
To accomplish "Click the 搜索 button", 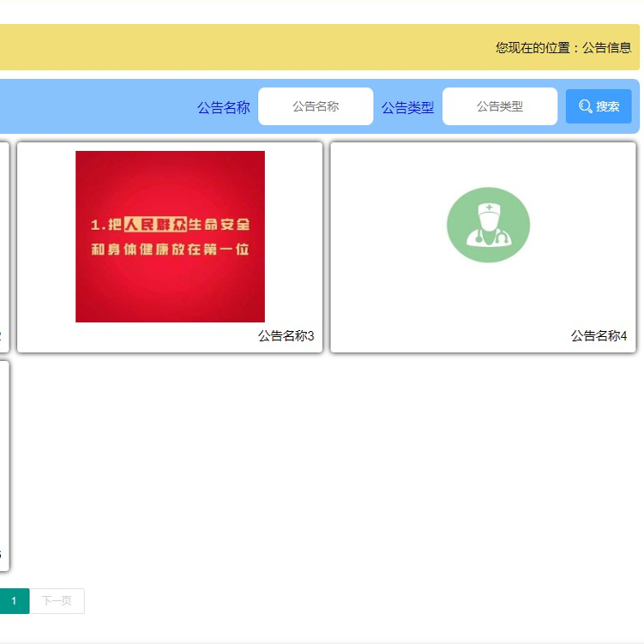I will click(599, 106).
